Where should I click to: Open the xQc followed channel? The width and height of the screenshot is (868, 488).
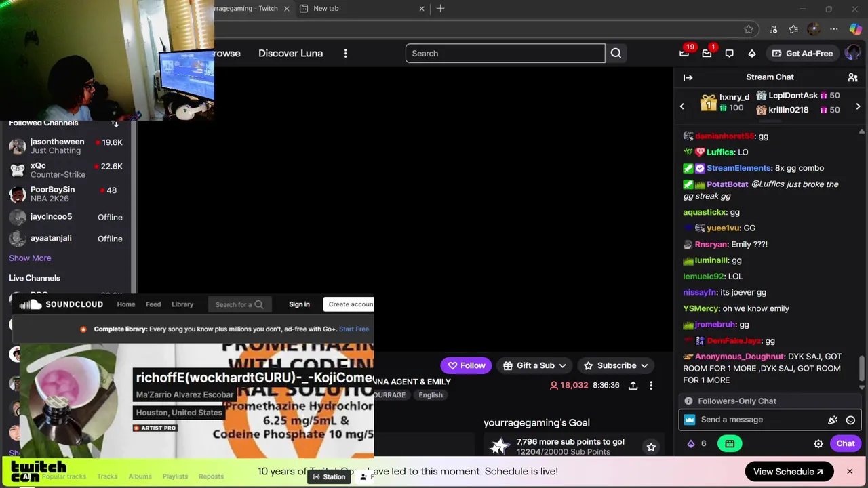coord(66,169)
